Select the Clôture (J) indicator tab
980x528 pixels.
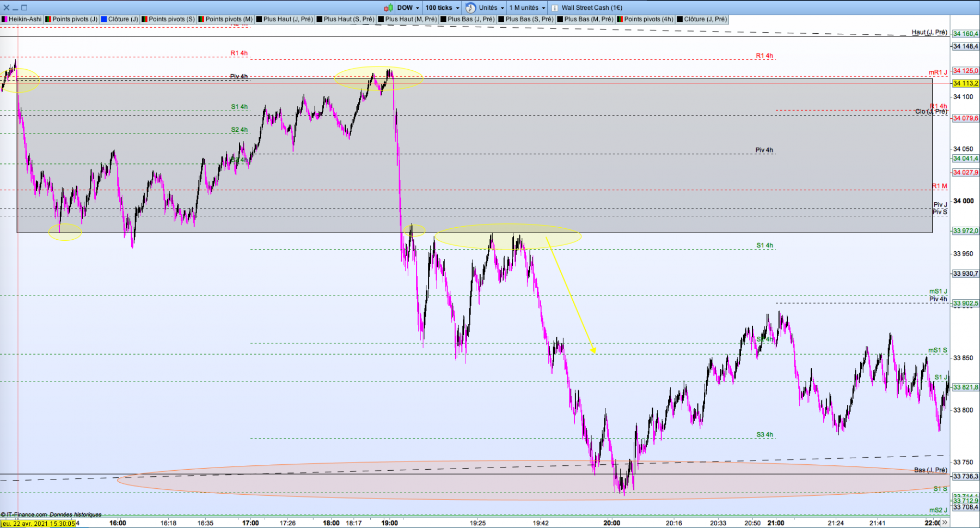[x=119, y=19]
